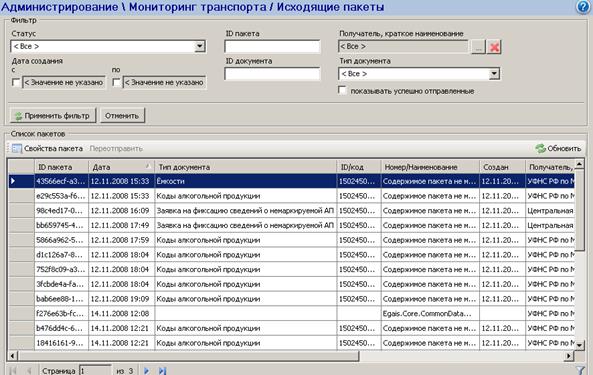Sort by Дата column header

click(121, 167)
